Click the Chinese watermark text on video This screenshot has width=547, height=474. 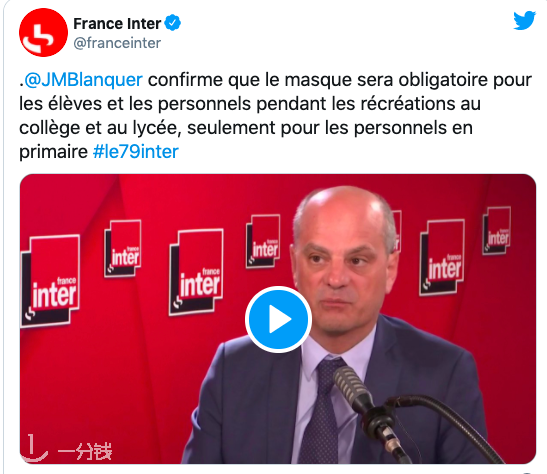(x=84, y=451)
